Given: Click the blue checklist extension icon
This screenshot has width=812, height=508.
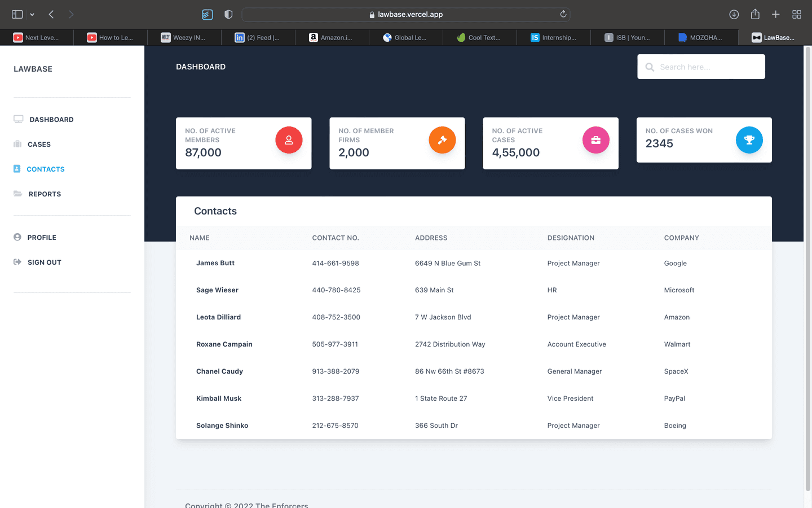Looking at the screenshot, I should (x=208, y=14).
